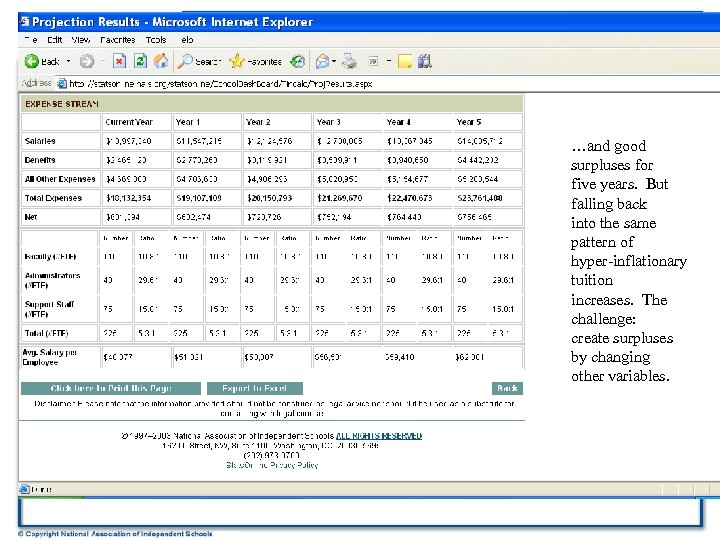The height and width of the screenshot is (540, 720).
Task: Select the Benefits row label
Action: (40, 160)
